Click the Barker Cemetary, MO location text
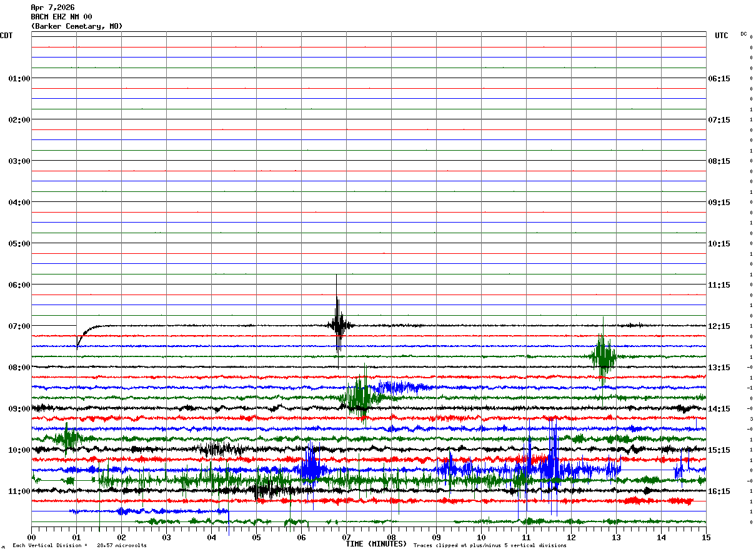 pos(77,26)
